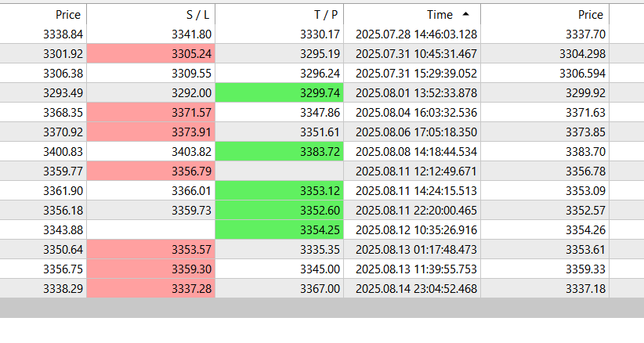Select green take profit cell 3299.74
This screenshot has width=644, height=343.
pyautogui.click(x=280, y=92)
